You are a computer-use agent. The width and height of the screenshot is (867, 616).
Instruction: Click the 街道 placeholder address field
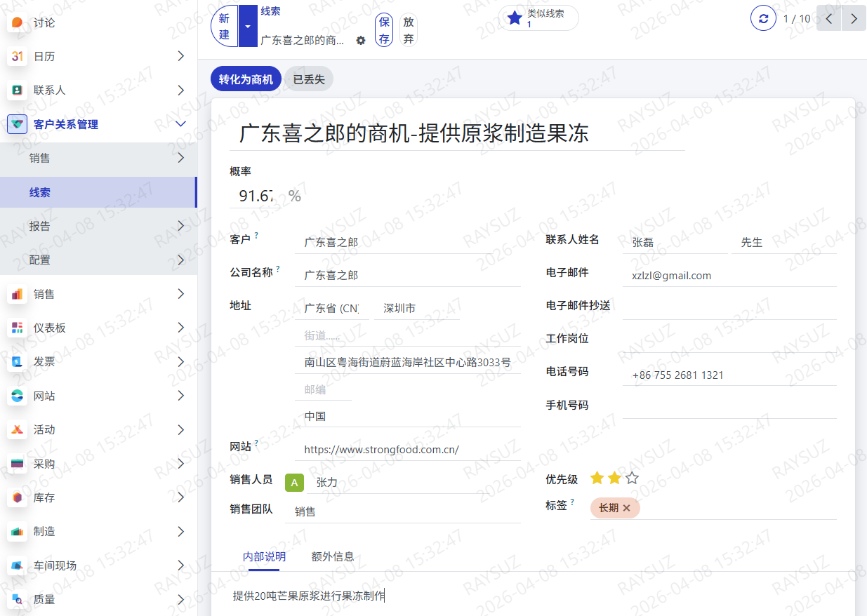click(407, 335)
